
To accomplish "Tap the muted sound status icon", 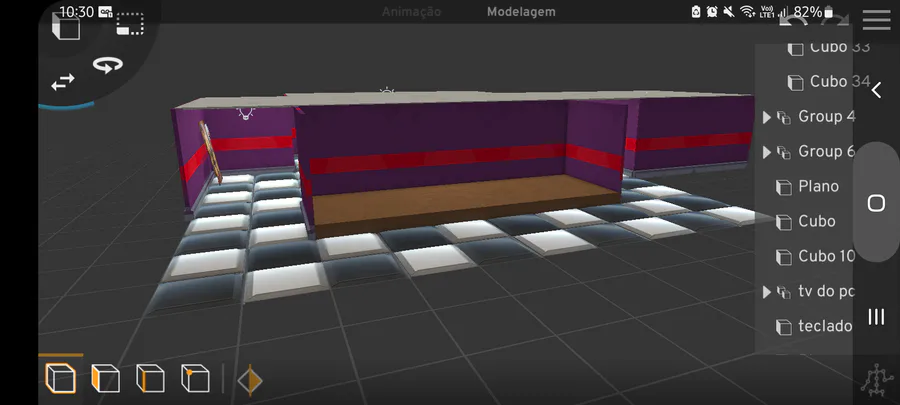I will tap(729, 11).
